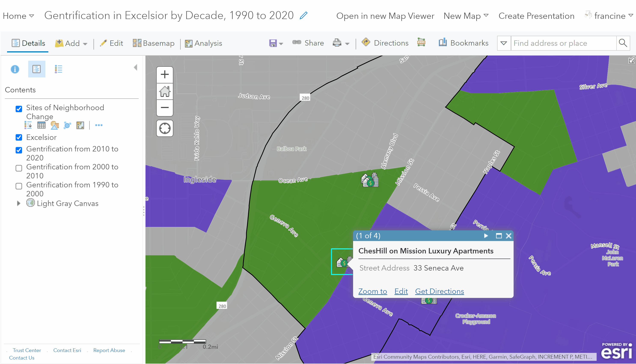
Task: Open the Analysis menu item
Action: [203, 43]
